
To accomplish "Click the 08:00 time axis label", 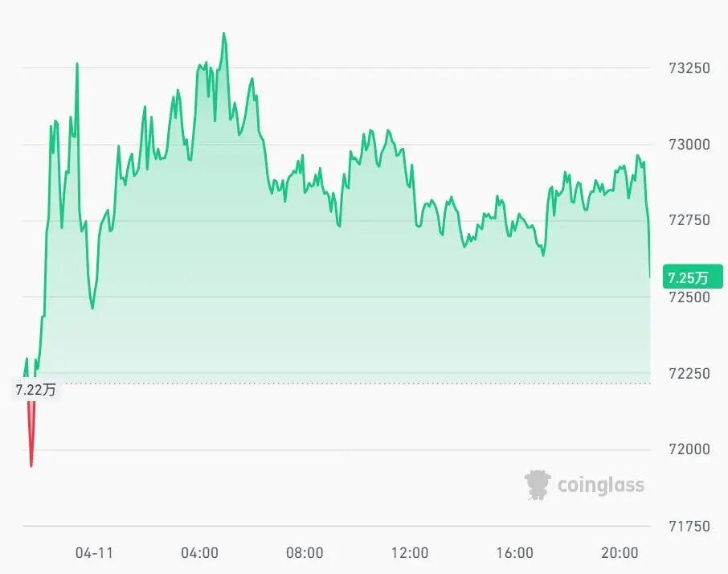I will [x=305, y=552].
